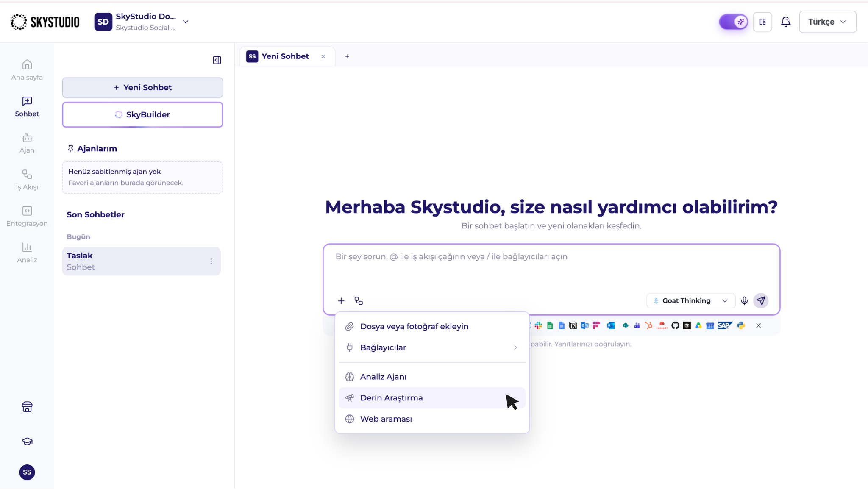The height and width of the screenshot is (489, 868).
Task: Toggle the purple AI sparkle switch
Action: 733,22
